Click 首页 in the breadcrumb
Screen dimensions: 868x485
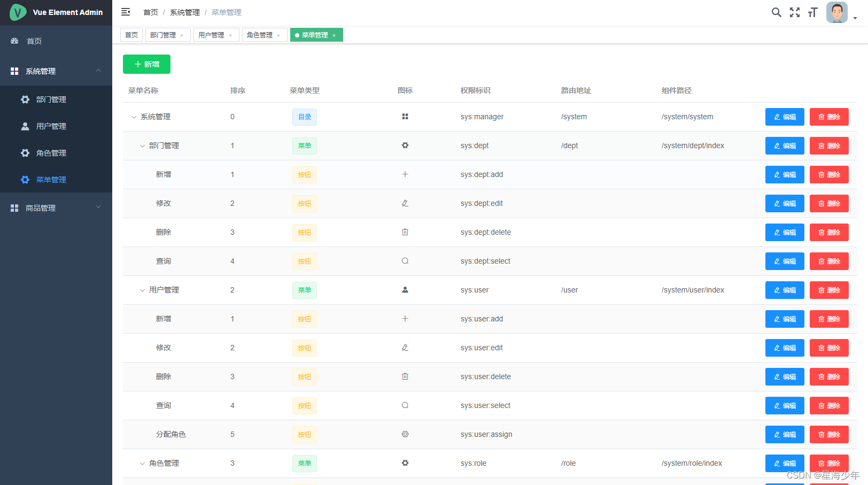(x=151, y=12)
